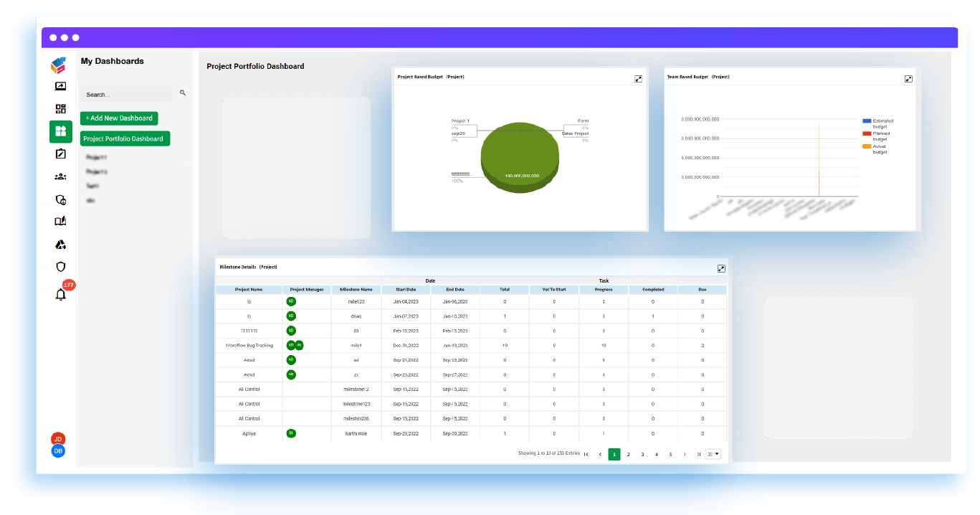The height and width of the screenshot is (515, 980).
Task: Expand the Team Based Budget widget
Action: coord(908,79)
